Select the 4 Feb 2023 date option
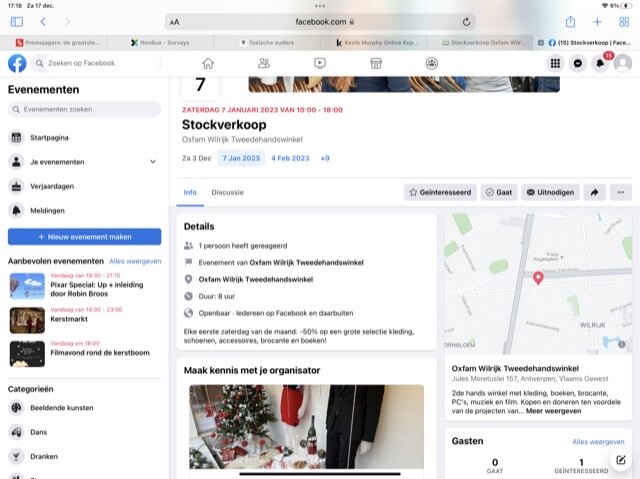Viewport: 640px width, 479px height. [x=291, y=158]
